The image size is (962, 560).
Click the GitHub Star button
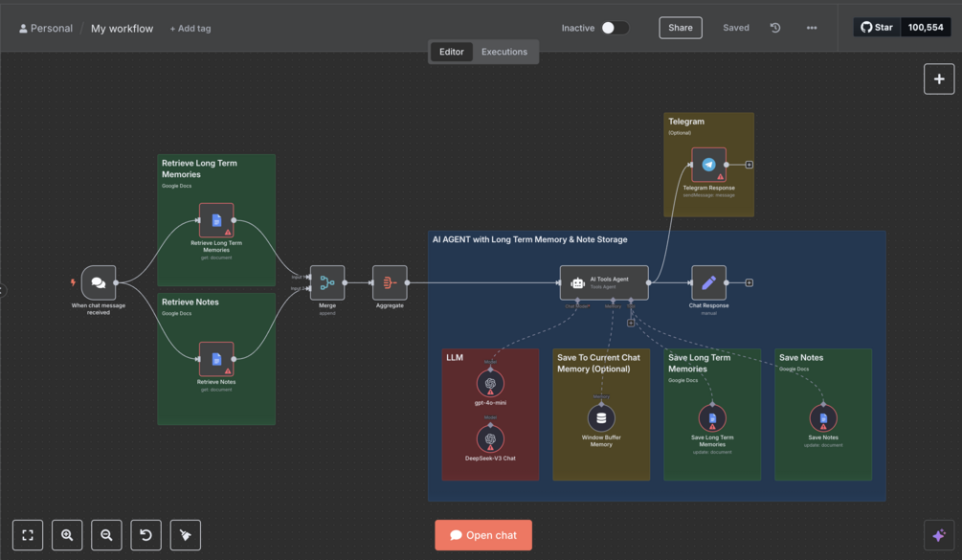877,28
